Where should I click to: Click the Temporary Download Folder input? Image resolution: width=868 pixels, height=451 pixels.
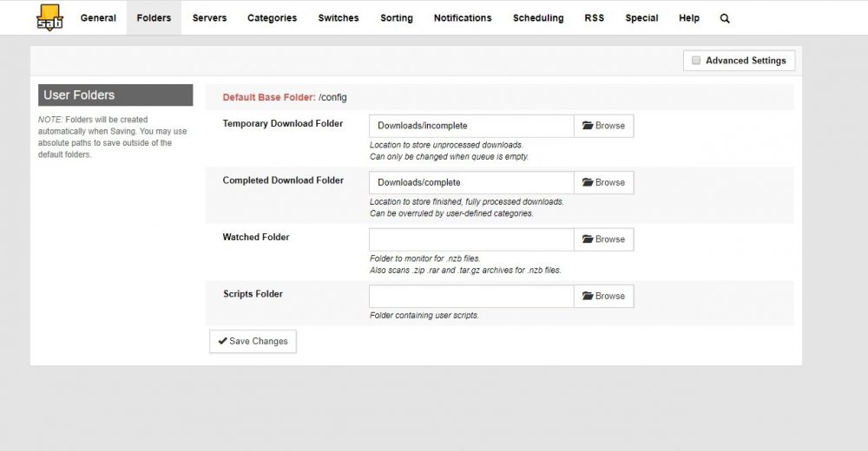[471, 126]
